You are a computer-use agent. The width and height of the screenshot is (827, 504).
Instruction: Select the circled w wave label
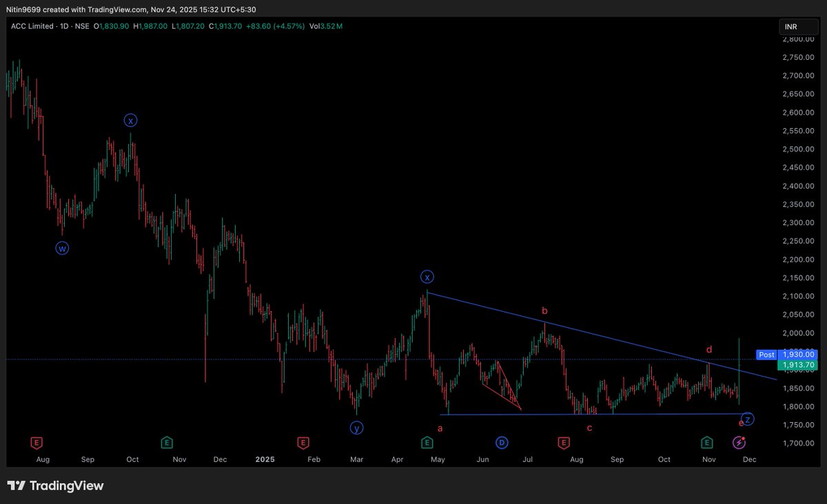pos(62,249)
